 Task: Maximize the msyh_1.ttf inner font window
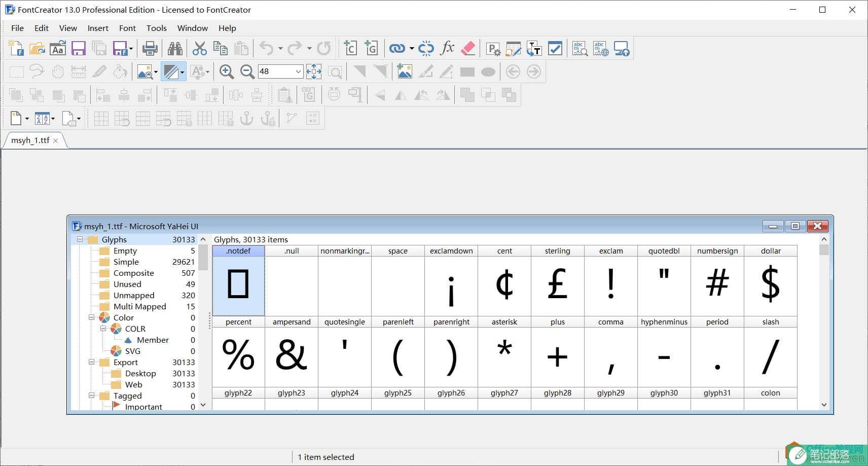click(x=795, y=226)
